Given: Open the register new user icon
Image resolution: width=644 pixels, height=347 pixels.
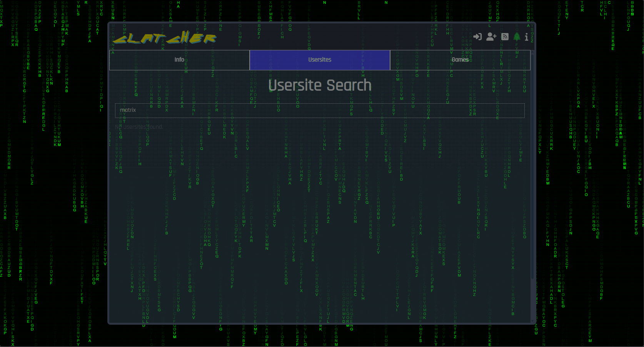Looking at the screenshot, I should pos(491,37).
